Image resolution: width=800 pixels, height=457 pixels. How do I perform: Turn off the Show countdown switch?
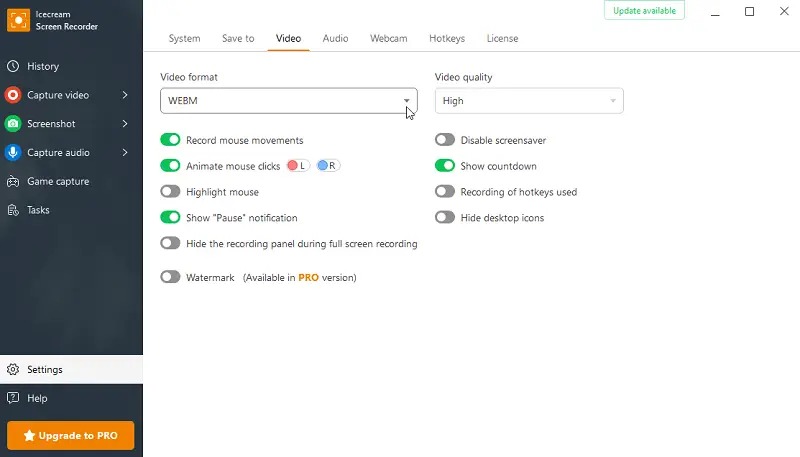pyautogui.click(x=445, y=166)
